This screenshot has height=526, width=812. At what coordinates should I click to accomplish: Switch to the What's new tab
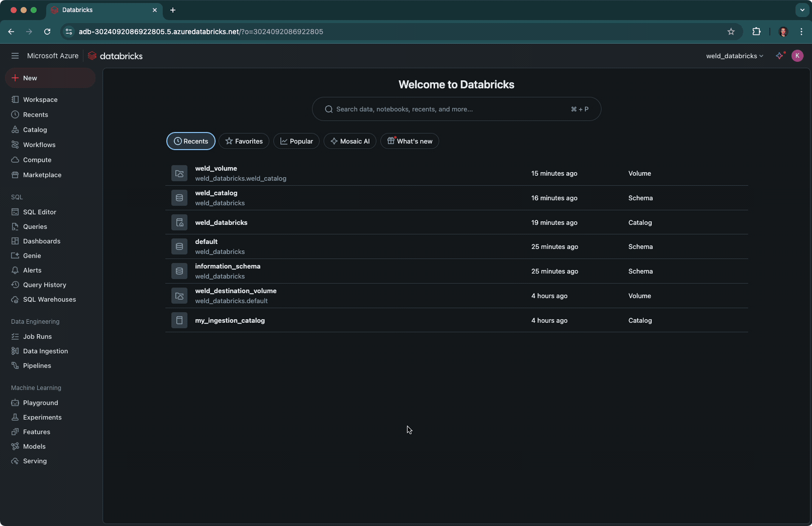(x=409, y=141)
